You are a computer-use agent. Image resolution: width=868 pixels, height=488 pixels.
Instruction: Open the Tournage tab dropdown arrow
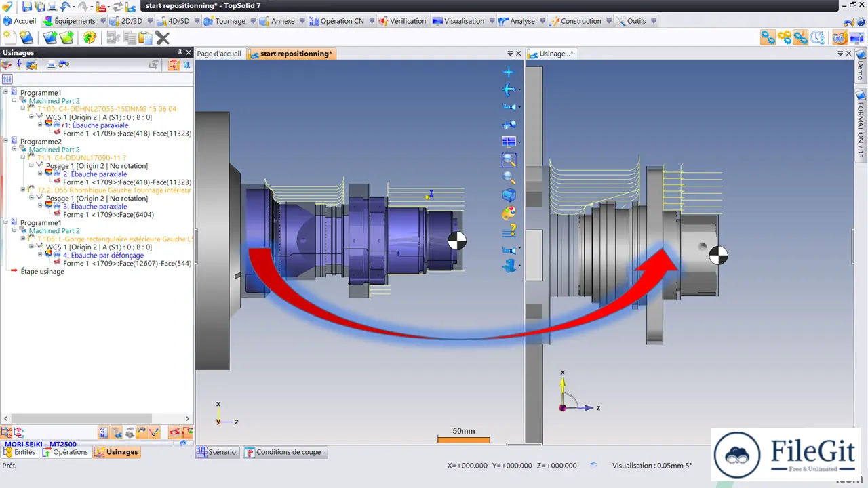click(253, 21)
